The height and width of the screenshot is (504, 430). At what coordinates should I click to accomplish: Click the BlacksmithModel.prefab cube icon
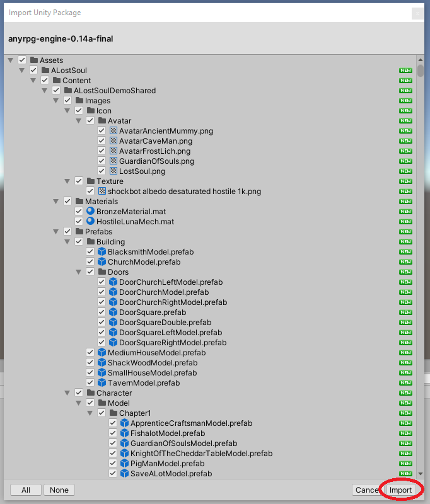(102, 252)
